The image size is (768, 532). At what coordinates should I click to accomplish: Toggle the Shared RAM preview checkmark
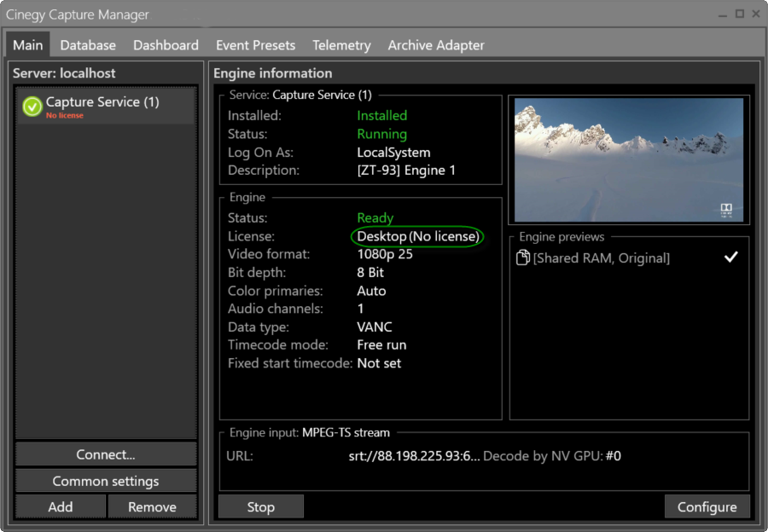point(730,257)
